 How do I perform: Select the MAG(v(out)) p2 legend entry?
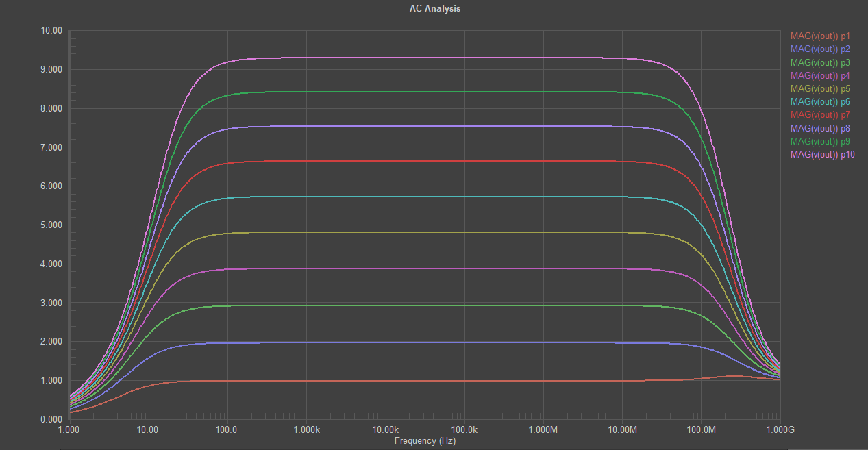820,49
